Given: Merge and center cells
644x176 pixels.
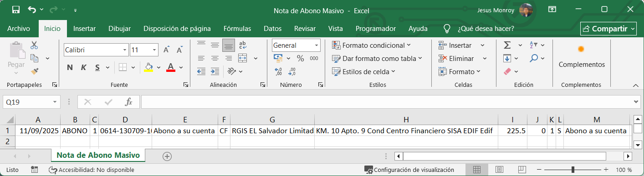Looking at the screenshot, I should [x=243, y=58].
